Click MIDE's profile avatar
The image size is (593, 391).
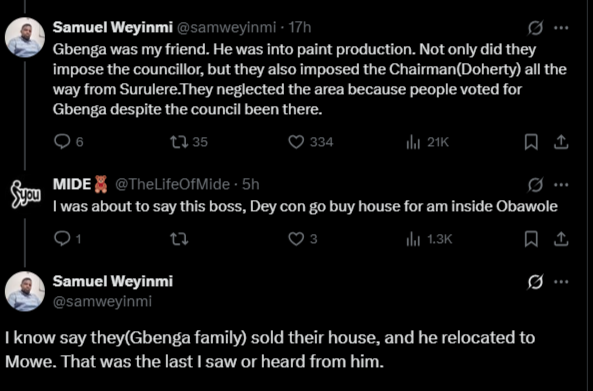(x=25, y=195)
